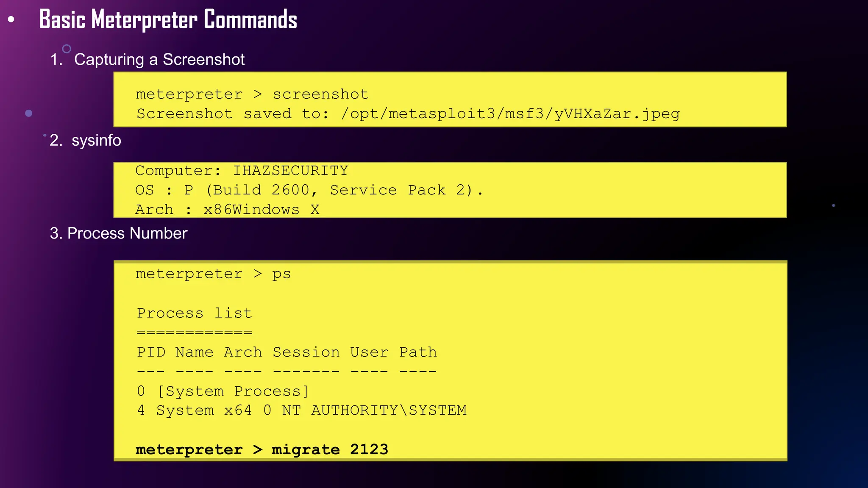This screenshot has width=868, height=488.
Task: Click the white bullet before the title
Action: coord(11,19)
